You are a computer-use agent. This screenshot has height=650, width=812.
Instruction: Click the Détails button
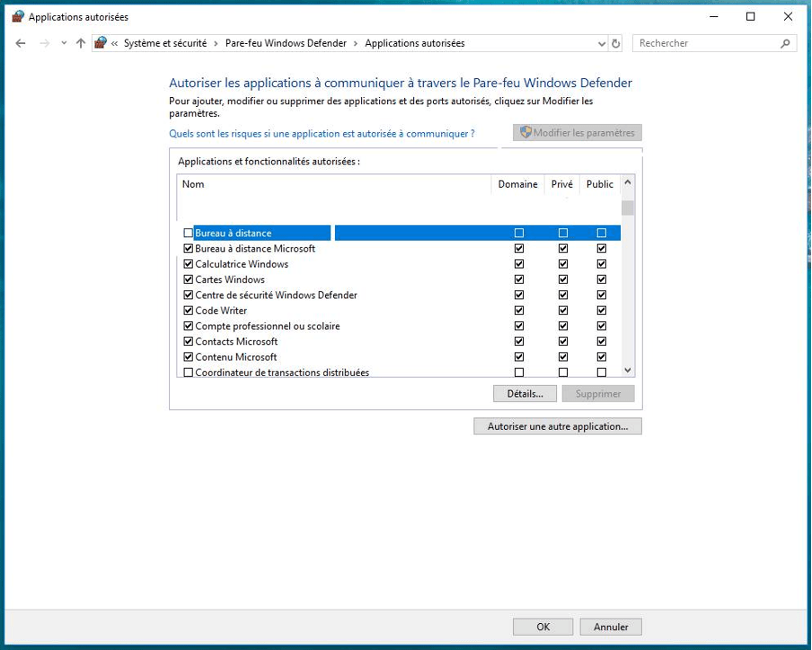point(525,393)
